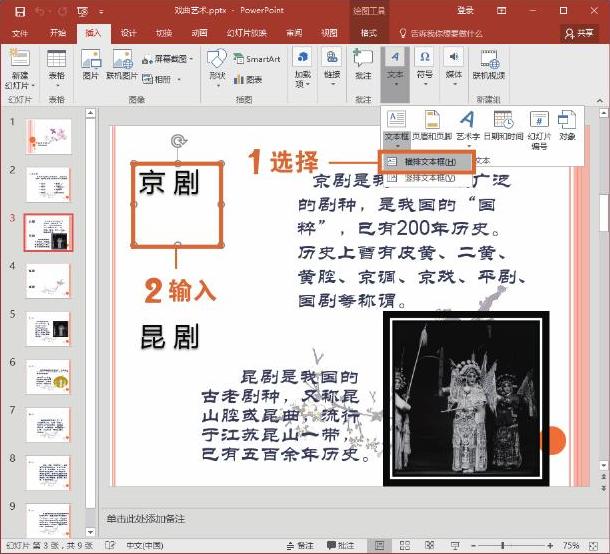This screenshot has height=554, width=610.
Task: Open the Animations tab
Action: click(x=199, y=33)
